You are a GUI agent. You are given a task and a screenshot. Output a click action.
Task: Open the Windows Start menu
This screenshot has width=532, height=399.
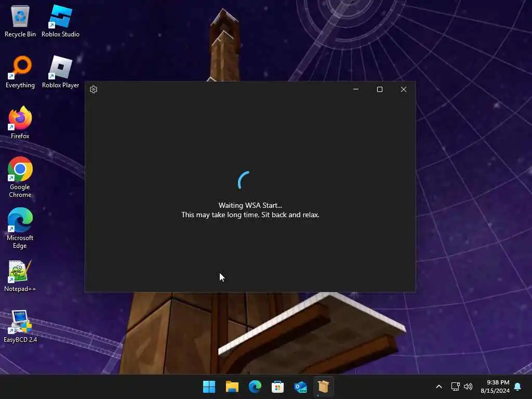click(209, 387)
